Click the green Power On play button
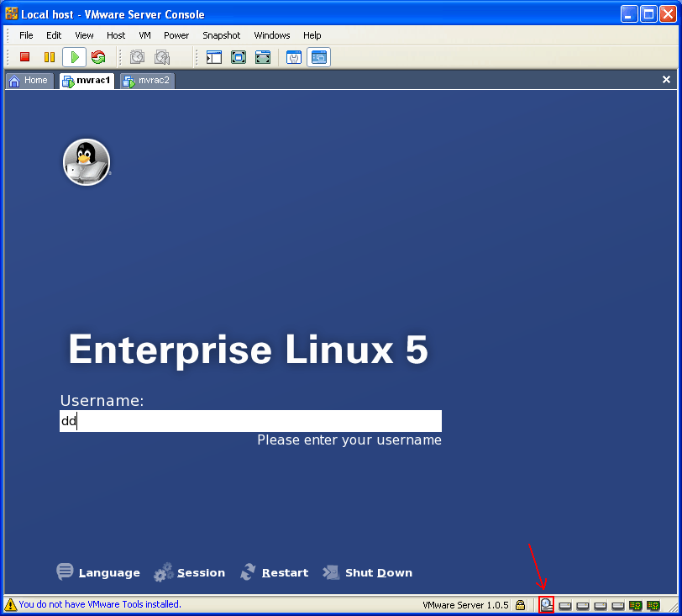This screenshot has height=616, width=682. pos(74,57)
